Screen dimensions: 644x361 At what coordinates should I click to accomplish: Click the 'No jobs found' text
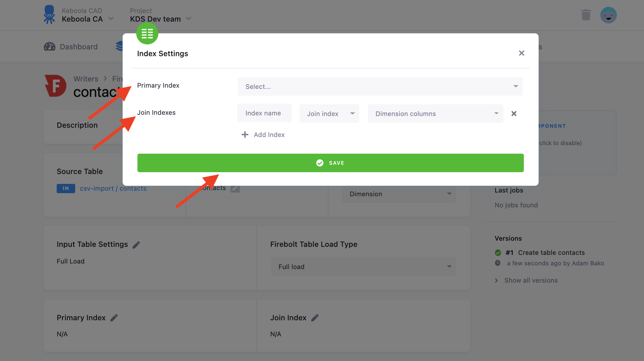pyautogui.click(x=516, y=205)
